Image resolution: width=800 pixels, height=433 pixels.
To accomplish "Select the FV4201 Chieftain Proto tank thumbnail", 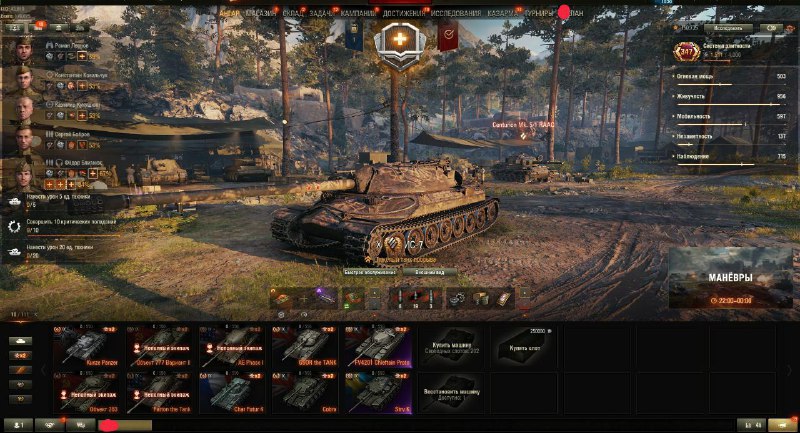I will tap(379, 347).
